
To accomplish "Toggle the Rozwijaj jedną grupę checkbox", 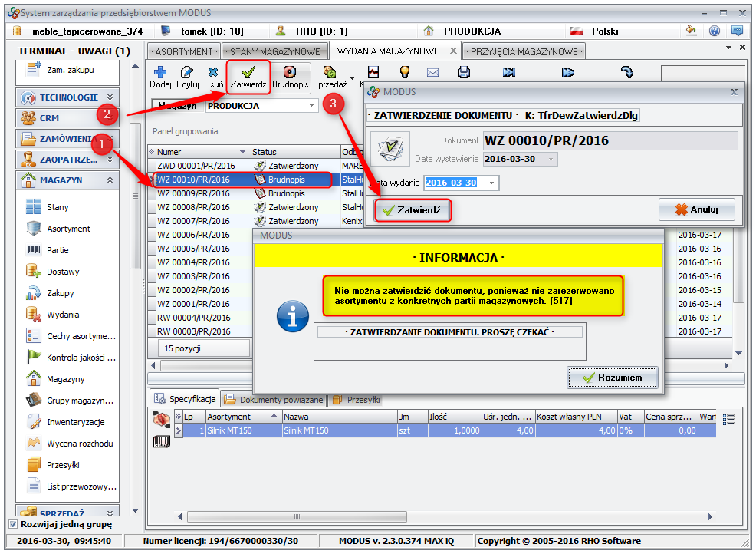I will pos(13,524).
